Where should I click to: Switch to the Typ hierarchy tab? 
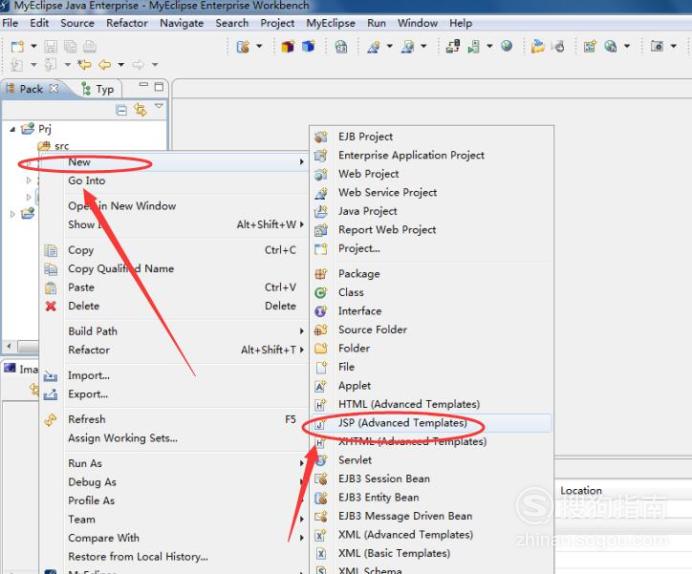[x=98, y=90]
